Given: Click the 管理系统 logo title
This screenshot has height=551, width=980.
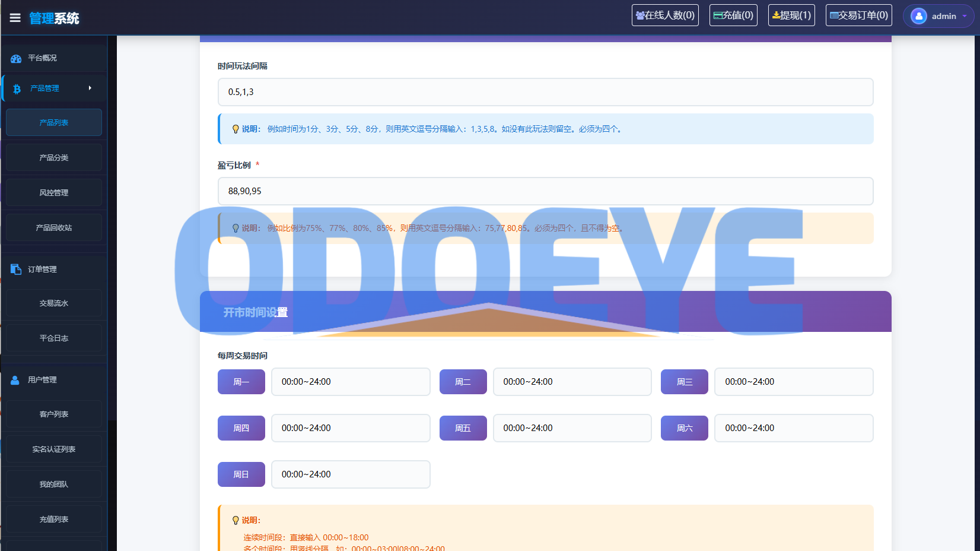Looking at the screenshot, I should click(x=54, y=18).
